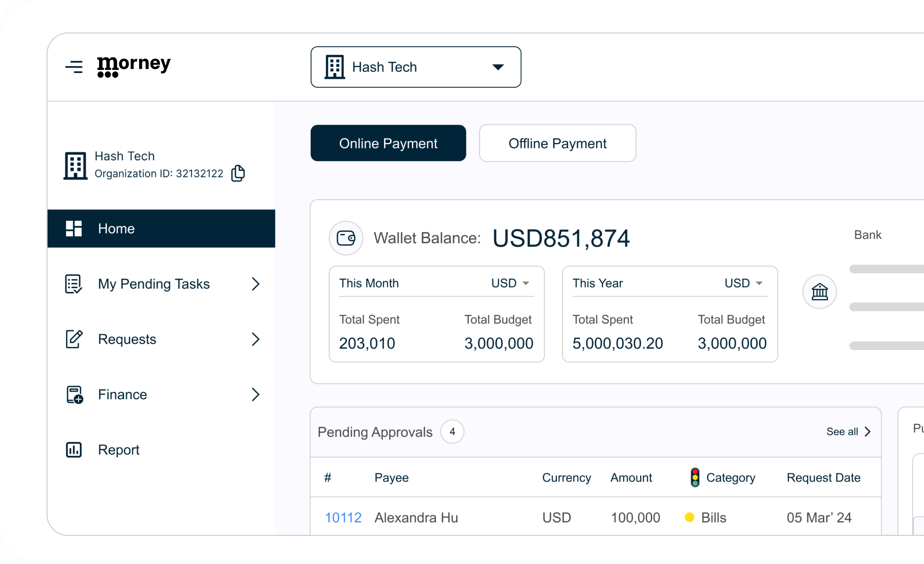Image resolution: width=924 pixels, height=564 pixels.
Task: Toggle the hamburger menu icon
Action: [x=74, y=67]
